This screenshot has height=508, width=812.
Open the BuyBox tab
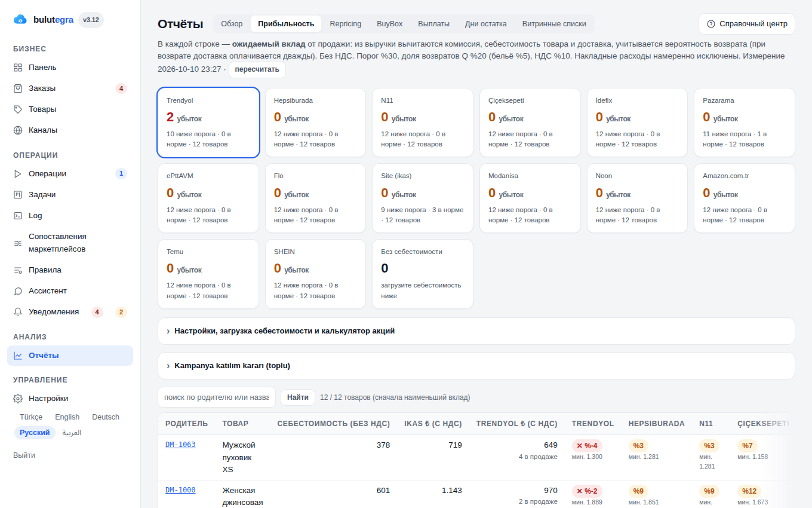(390, 24)
